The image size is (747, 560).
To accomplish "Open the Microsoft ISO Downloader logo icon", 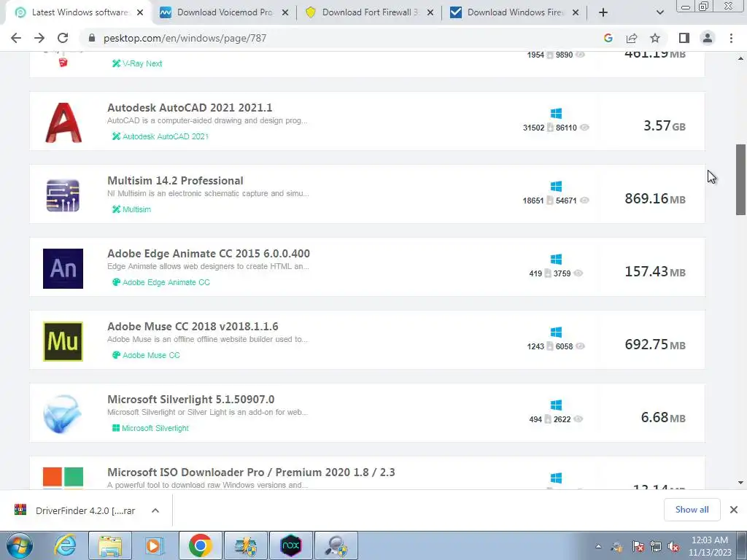I will [x=63, y=478].
